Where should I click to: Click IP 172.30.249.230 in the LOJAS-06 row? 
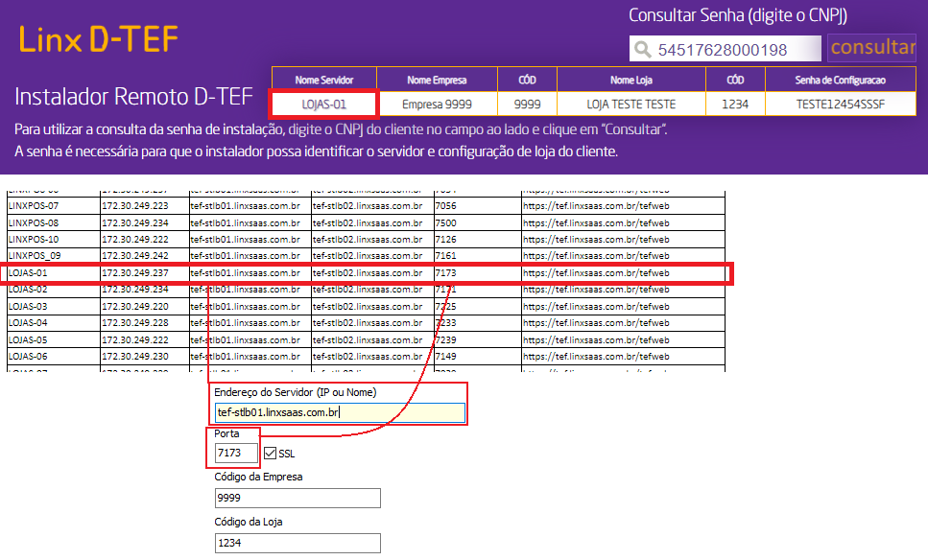pos(135,357)
